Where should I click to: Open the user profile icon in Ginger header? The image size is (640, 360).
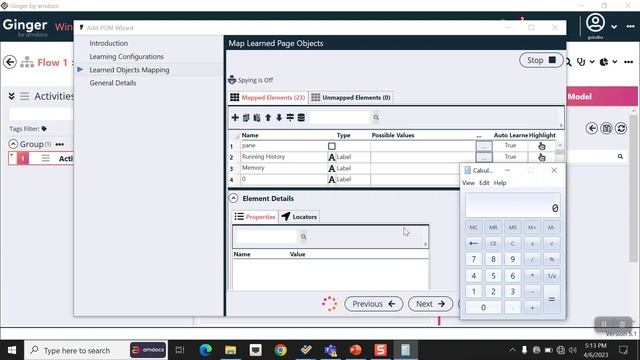596,23
